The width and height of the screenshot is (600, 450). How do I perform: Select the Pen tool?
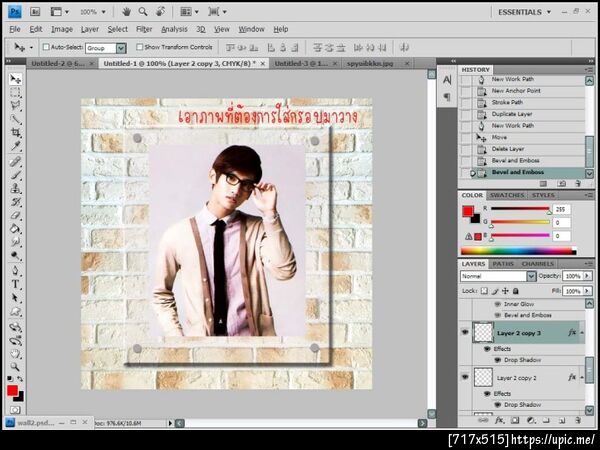15,271
